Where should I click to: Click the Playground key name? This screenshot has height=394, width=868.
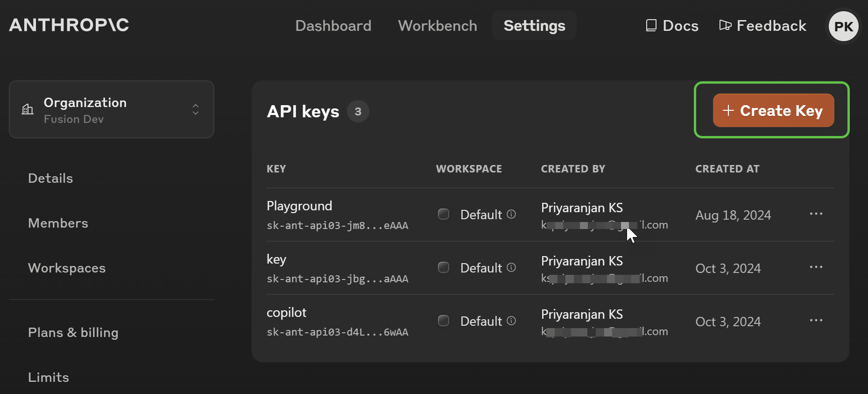pyautogui.click(x=299, y=206)
